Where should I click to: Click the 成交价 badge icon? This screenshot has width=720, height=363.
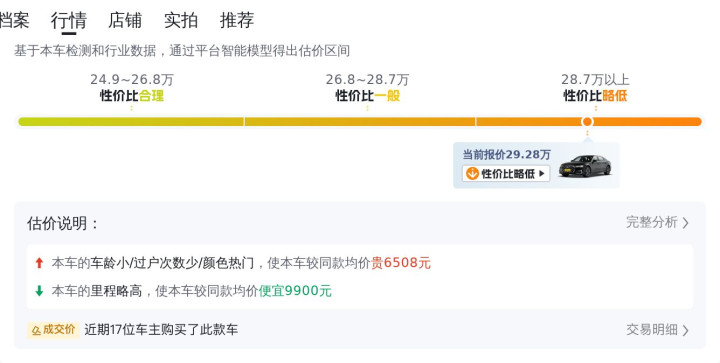point(53,329)
